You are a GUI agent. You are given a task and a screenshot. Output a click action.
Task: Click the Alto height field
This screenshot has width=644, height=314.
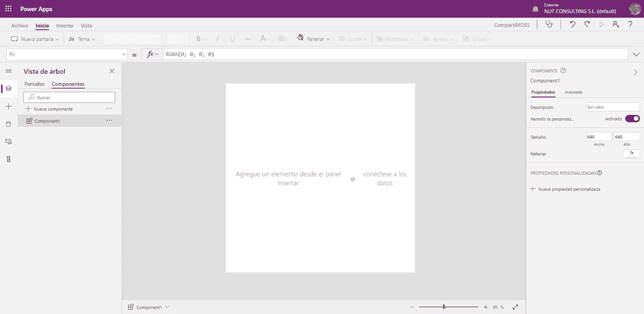point(627,136)
